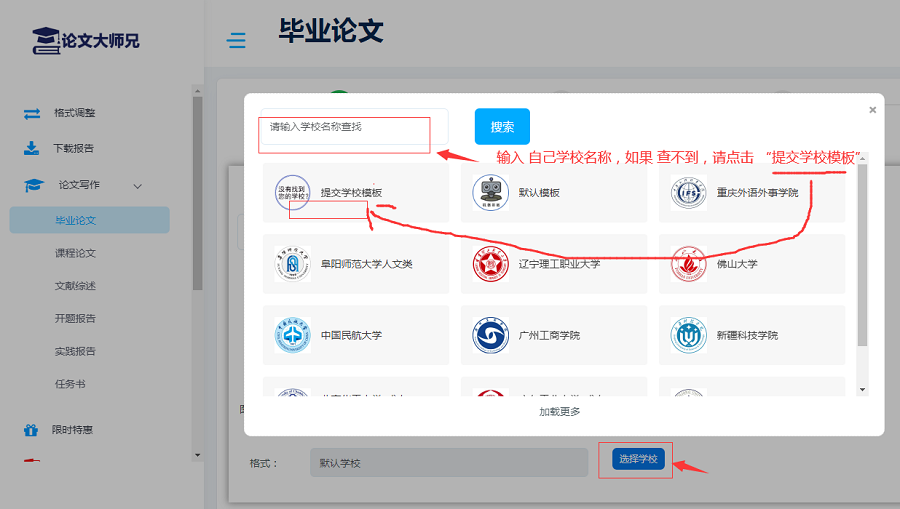Open 限时特惠 in the sidebar
900x509 pixels.
(72, 430)
